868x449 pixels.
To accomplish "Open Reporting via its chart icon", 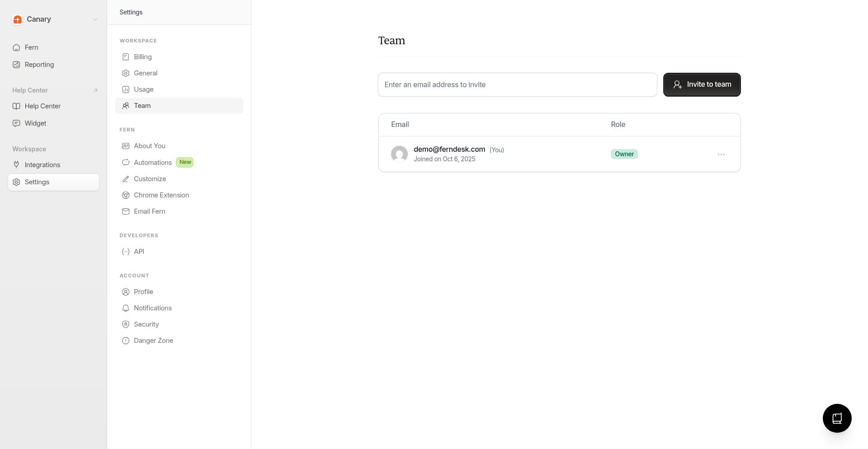I will [16, 64].
